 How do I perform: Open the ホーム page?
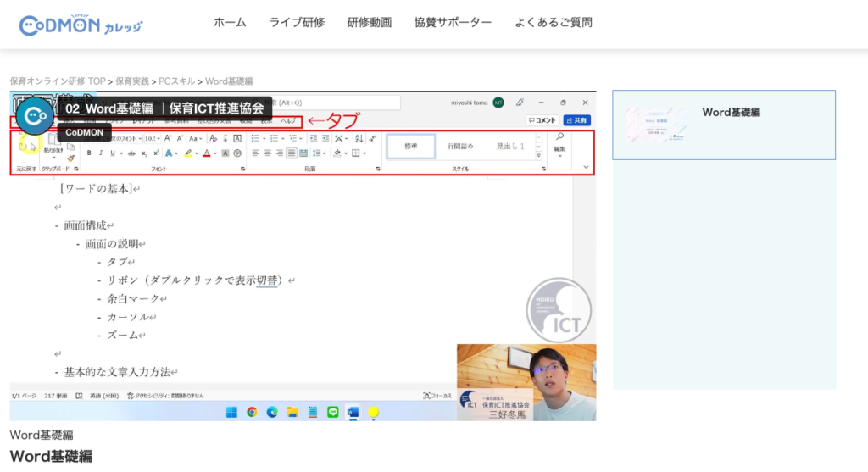pos(230,23)
